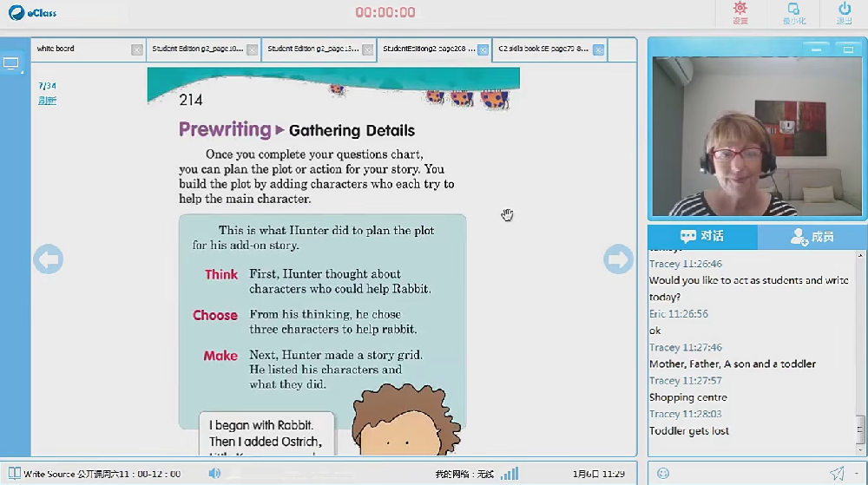Close the white board tab

click(137, 50)
